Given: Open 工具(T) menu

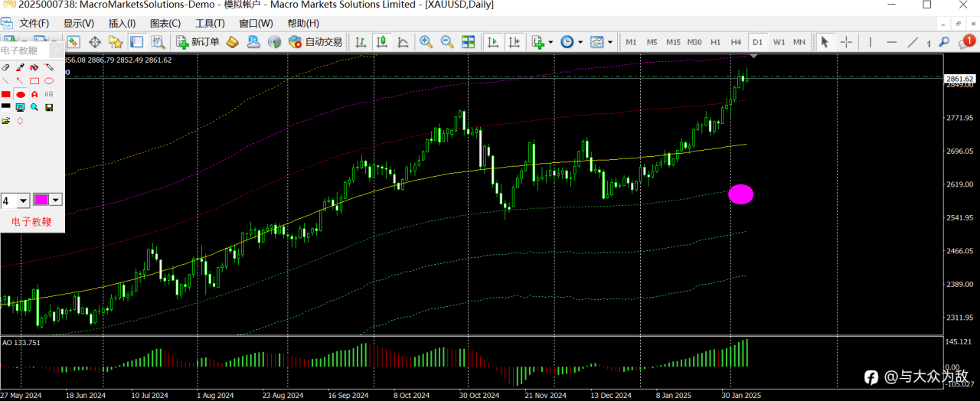Looking at the screenshot, I should (x=211, y=24).
